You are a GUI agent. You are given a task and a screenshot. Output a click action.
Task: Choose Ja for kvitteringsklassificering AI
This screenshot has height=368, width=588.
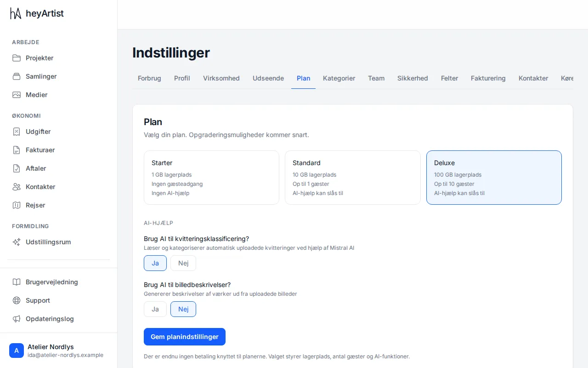coord(155,263)
